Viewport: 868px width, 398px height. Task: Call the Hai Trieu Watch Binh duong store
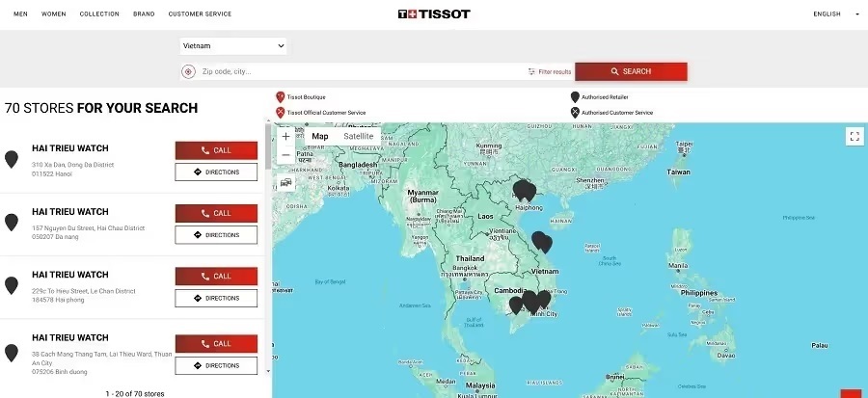(x=216, y=344)
